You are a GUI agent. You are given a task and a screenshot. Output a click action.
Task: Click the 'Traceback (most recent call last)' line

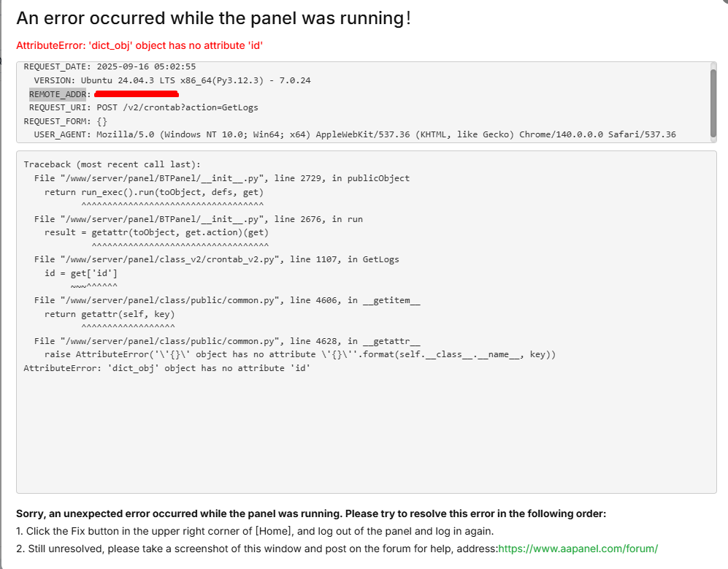coord(112,164)
